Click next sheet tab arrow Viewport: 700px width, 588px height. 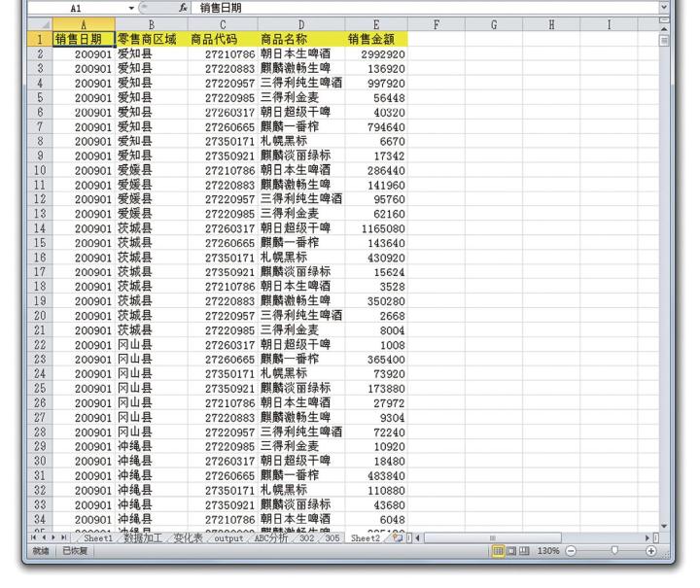[x=53, y=537]
